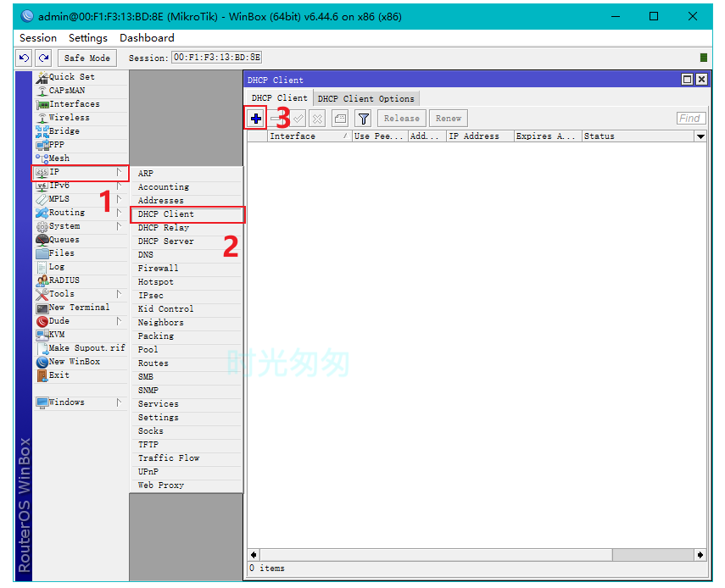Expand the IPv6 submenu arrow
Image resolution: width=725 pixels, height=588 pixels.
point(120,186)
